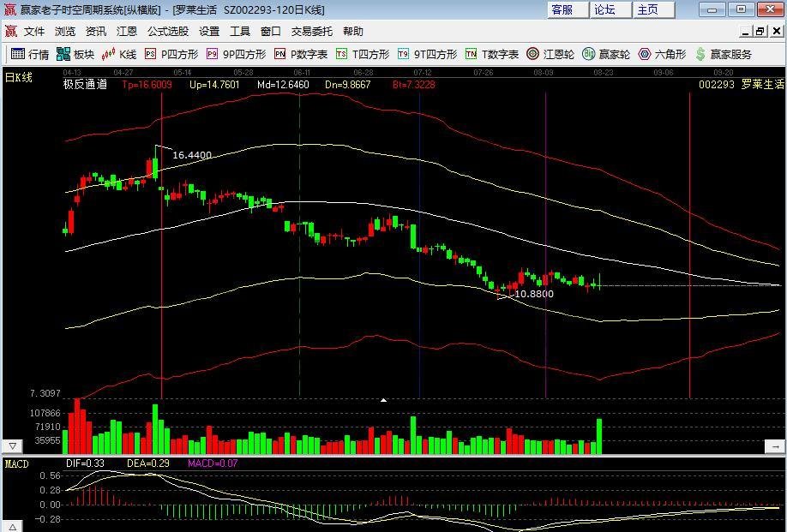Switch to K线 candlestick chart
The height and width of the screenshot is (532, 787).
[x=119, y=54]
